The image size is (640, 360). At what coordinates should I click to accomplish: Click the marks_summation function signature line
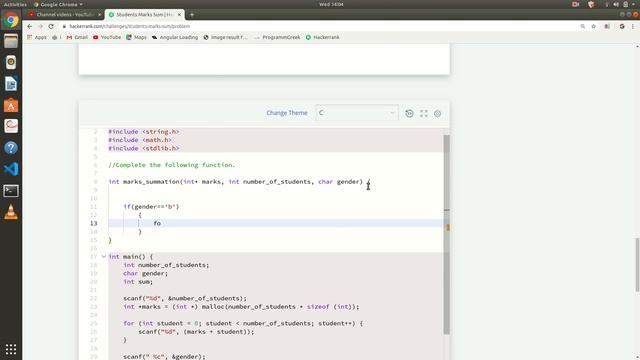click(x=239, y=182)
